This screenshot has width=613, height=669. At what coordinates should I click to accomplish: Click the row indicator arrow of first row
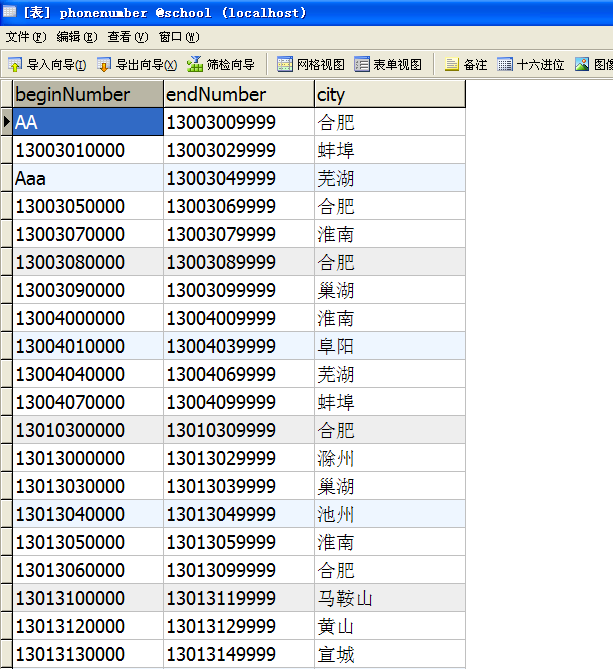[7, 122]
